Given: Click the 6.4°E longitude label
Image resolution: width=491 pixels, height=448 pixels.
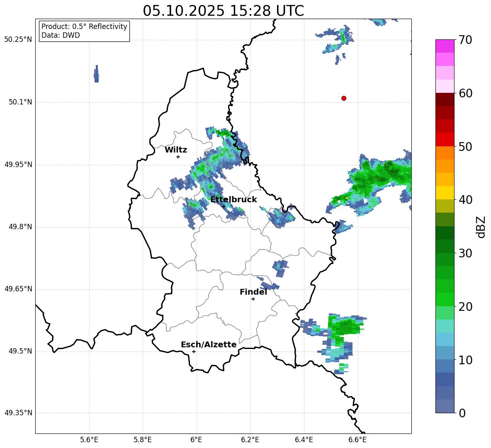Looking at the screenshot, I should (304, 440).
